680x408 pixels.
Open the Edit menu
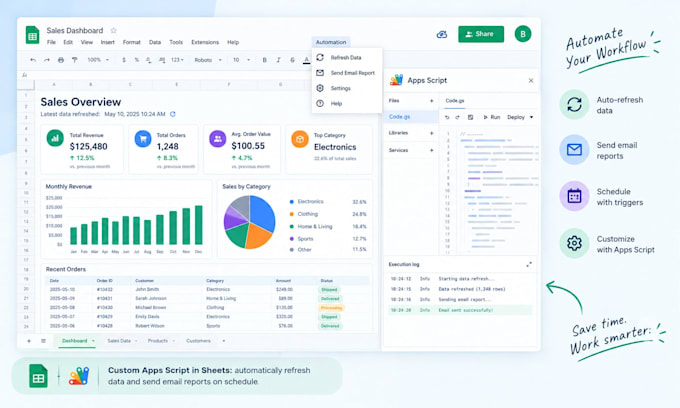68,42
